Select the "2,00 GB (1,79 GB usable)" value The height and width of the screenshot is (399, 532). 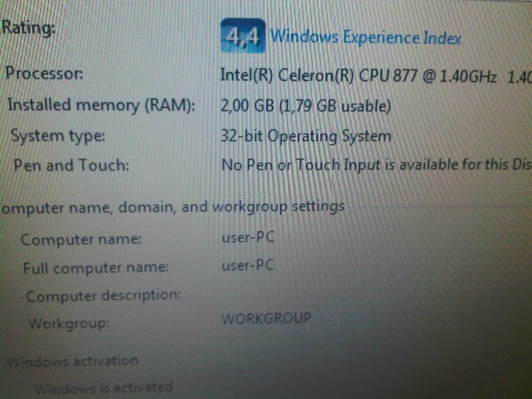tap(305, 106)
